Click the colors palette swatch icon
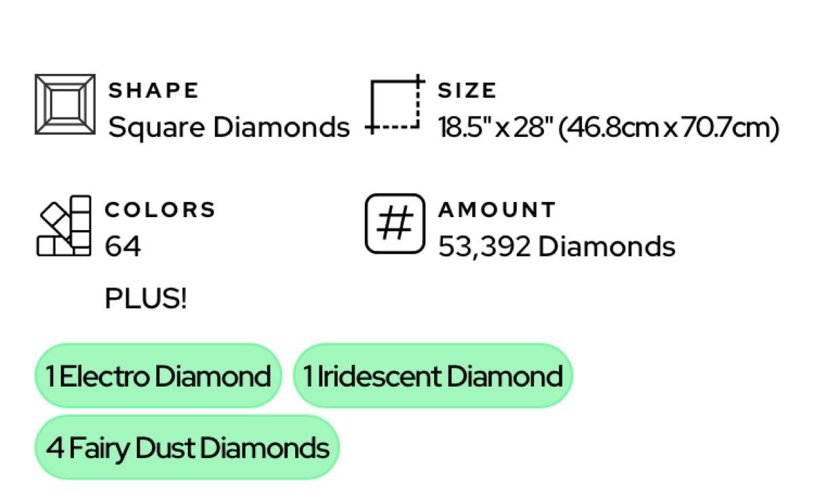This screenshot has width=814, height=504. click(64, 226)
